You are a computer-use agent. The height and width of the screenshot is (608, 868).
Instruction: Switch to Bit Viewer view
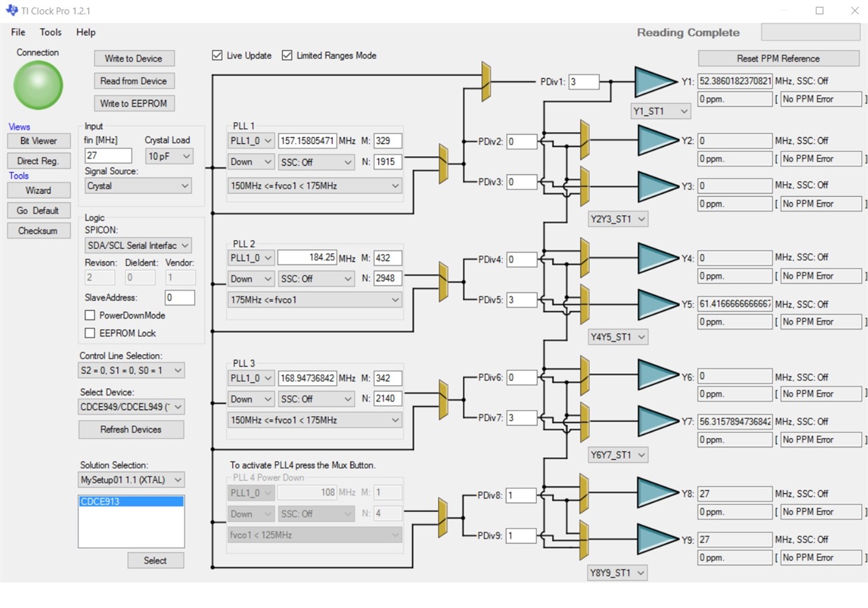39,141
